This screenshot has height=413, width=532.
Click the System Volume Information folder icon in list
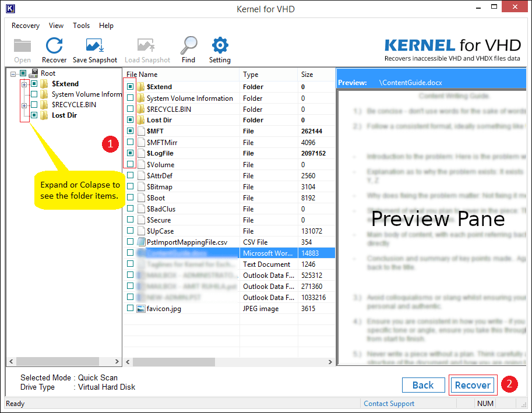[141, 98]
